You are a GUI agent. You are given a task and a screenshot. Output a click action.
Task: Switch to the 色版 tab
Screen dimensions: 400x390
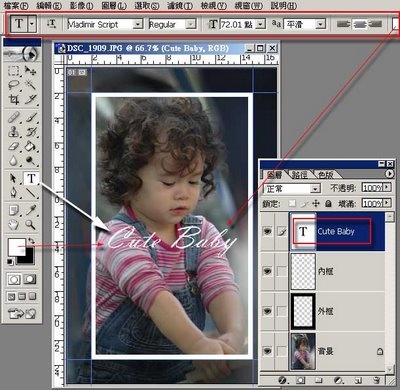(x=326, y=175)
